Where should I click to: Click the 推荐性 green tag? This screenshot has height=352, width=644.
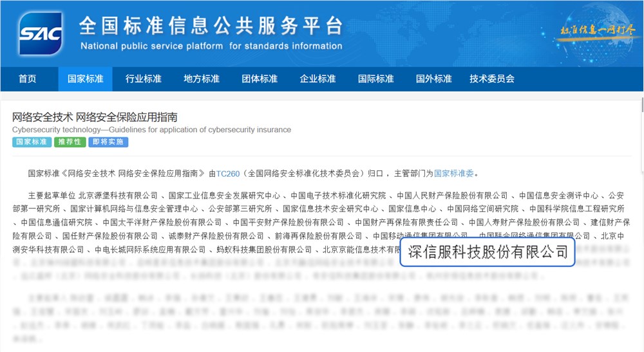[70, 142]
